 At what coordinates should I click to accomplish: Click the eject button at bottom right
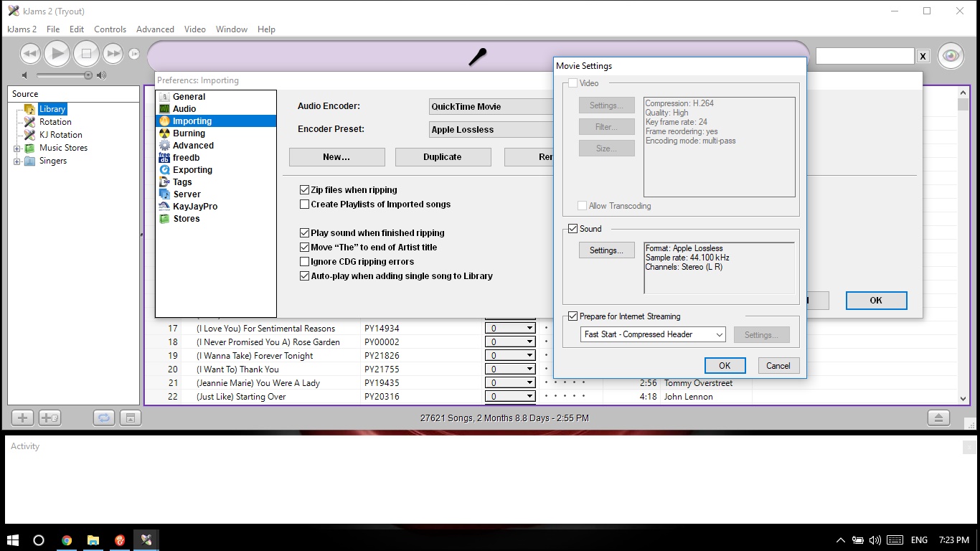pos(938,418)
